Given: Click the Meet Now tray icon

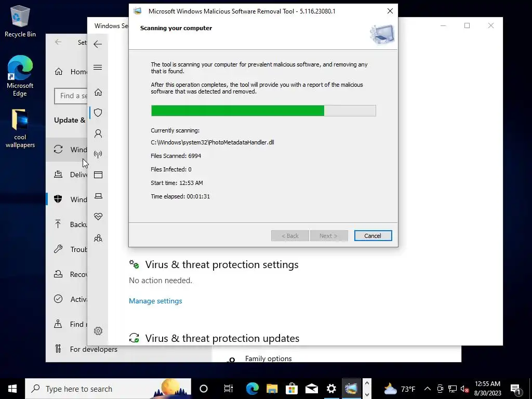Looking at the screenshot, I should pyautogui.click(x=440, y=389).
